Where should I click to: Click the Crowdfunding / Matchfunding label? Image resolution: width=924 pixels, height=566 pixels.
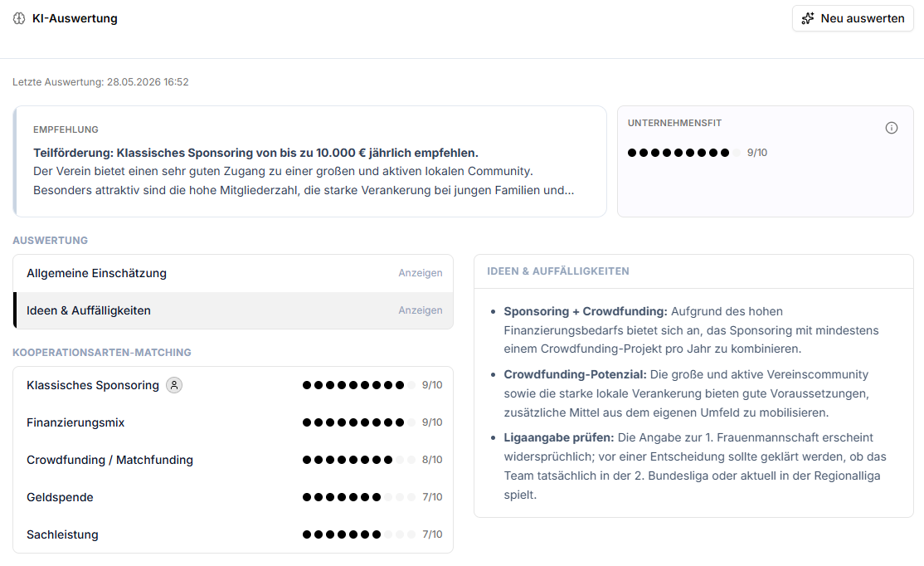pos(109,460)
